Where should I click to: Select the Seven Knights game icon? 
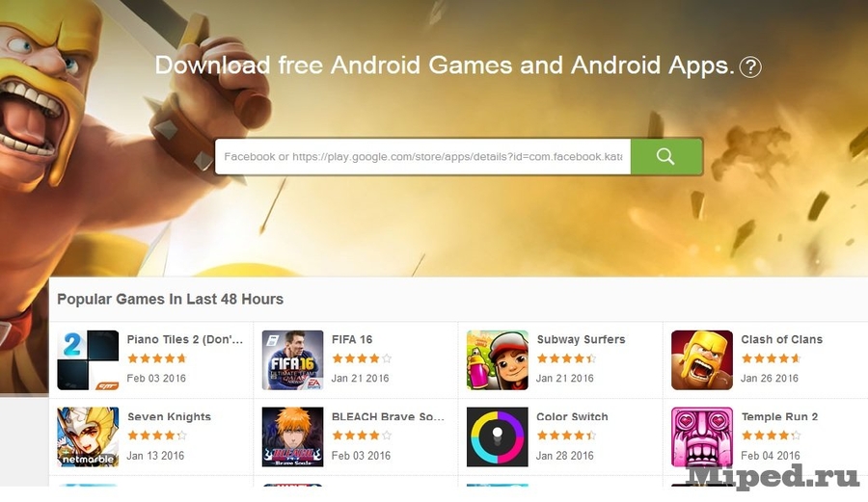[88, 437]
